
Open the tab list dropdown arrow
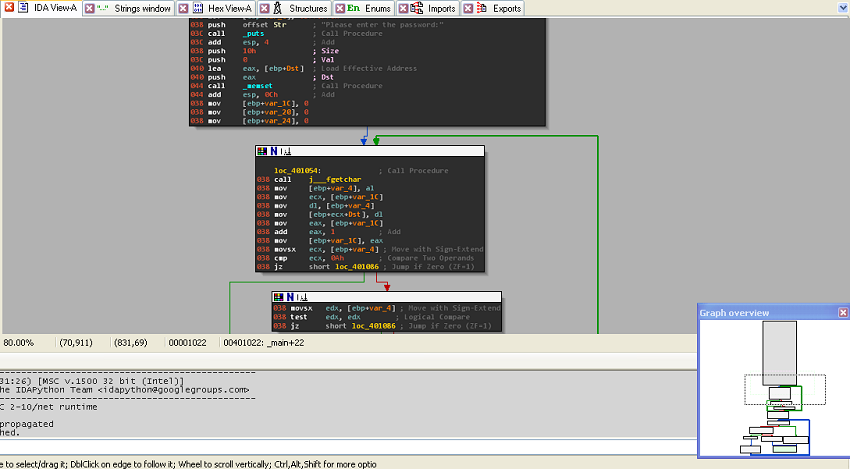pyautogui.click(x=843, y=8)
